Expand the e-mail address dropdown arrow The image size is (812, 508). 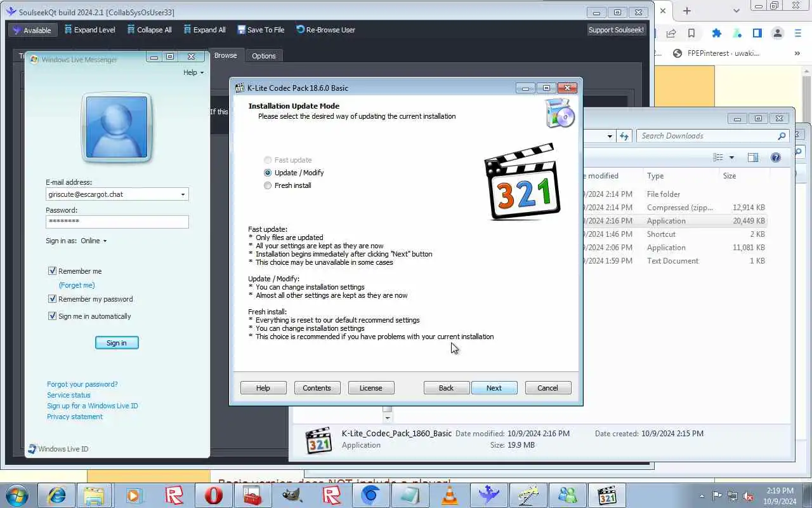pyautogui.click(x=183, y=194)
